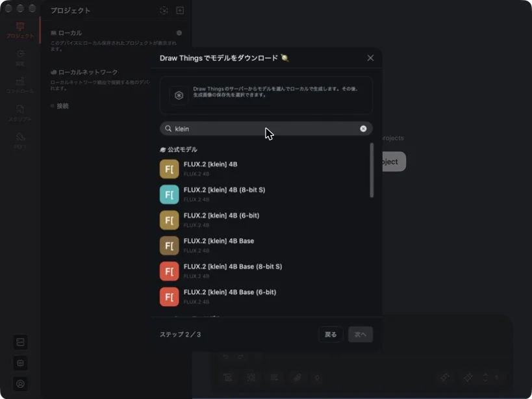Switch to the プロジェクト sidebar tab
The image size is (532, 399).
(20, 30)
